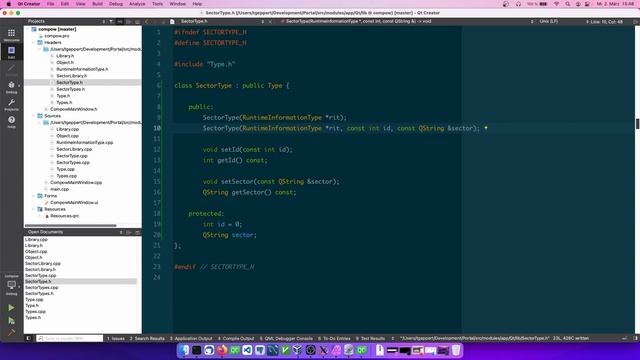The image size is (640, 360).
Task: Open RuntimeInformationType.h in project tree
Action: click(x=82, y=69)
